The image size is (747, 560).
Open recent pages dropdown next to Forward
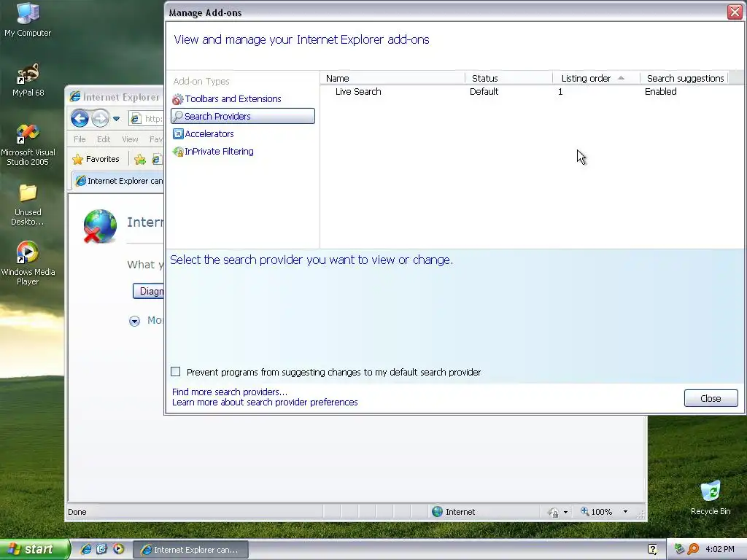click(116, 119)
